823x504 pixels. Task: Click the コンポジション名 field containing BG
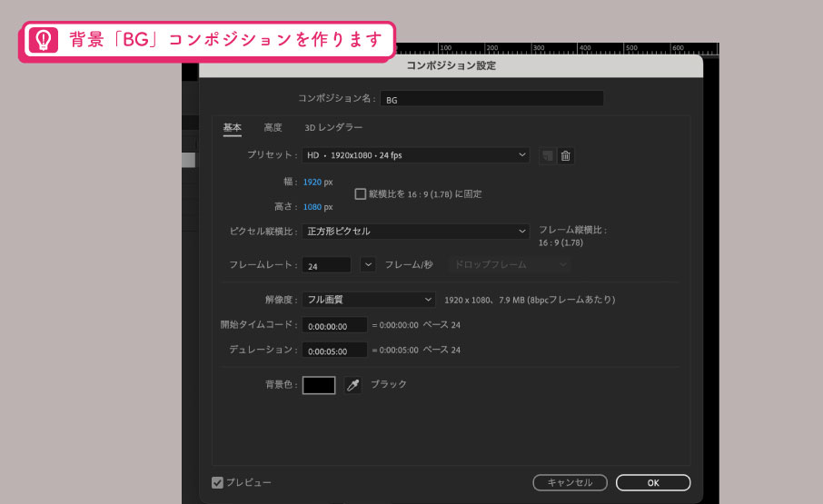[491, 99]
